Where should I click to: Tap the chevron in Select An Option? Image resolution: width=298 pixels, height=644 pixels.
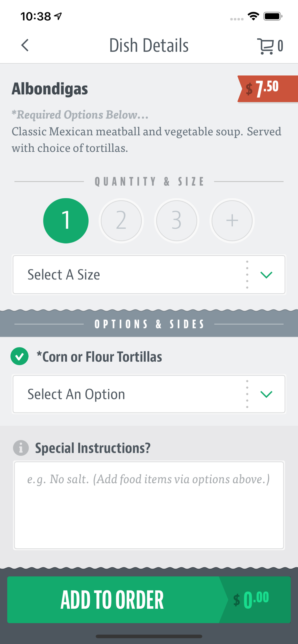tap(266, 394)
